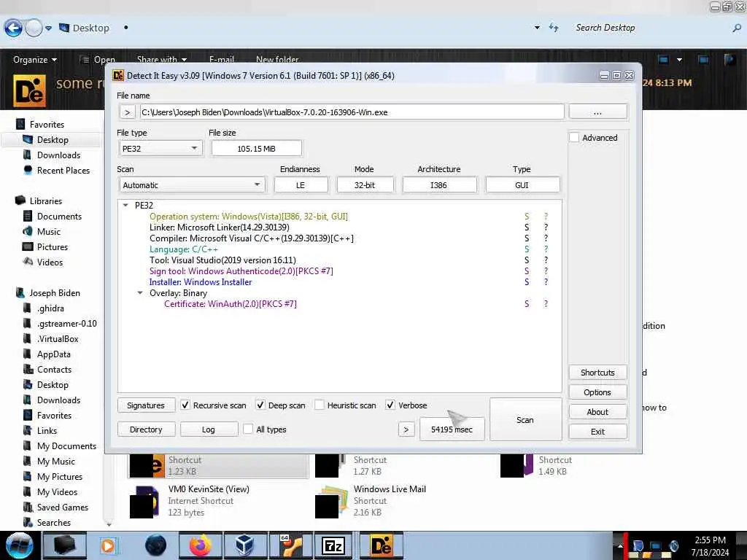The image size is (747, 560).
Task: Collapse the PE32 tree node
Action: (x=125, y=205)
